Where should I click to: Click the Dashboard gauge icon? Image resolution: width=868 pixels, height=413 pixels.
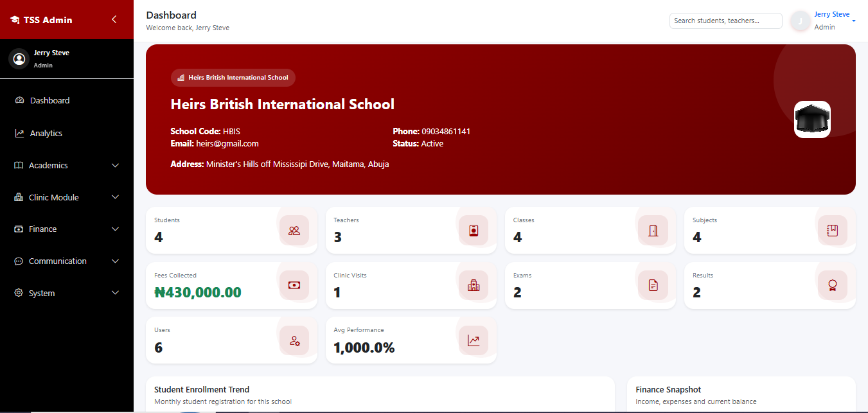click(19, 100)
